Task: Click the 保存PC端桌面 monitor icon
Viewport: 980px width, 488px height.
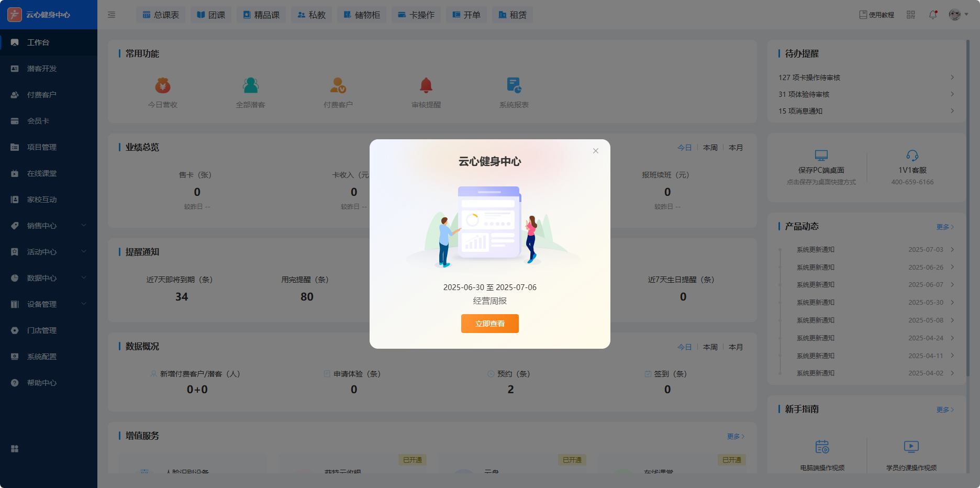Action: (x=821, y=156)
